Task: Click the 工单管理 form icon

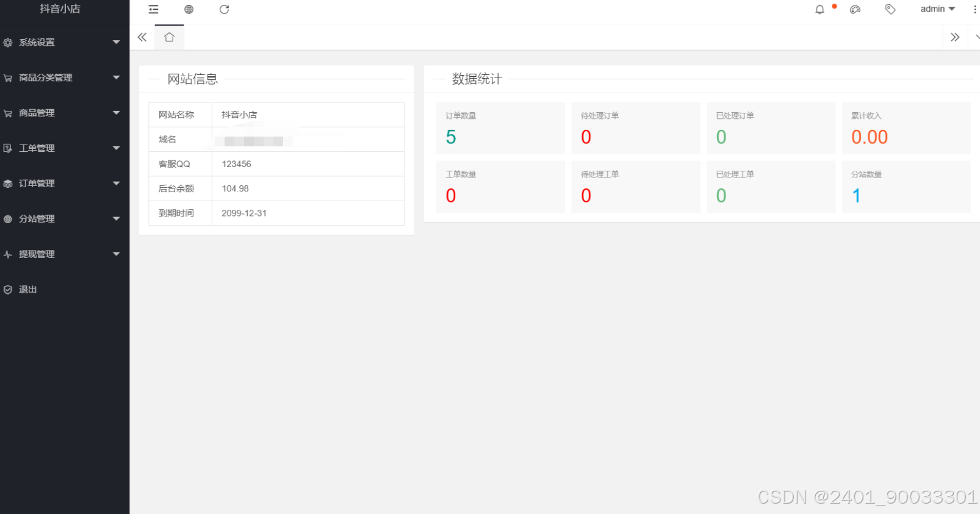Action: [8, 148]
